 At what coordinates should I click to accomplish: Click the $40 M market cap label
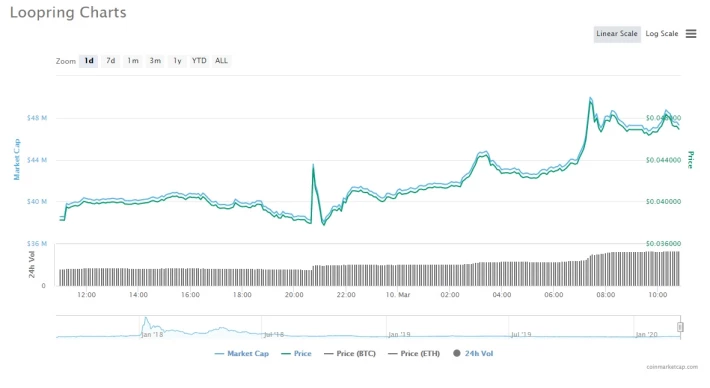click(x=37, y=201)
